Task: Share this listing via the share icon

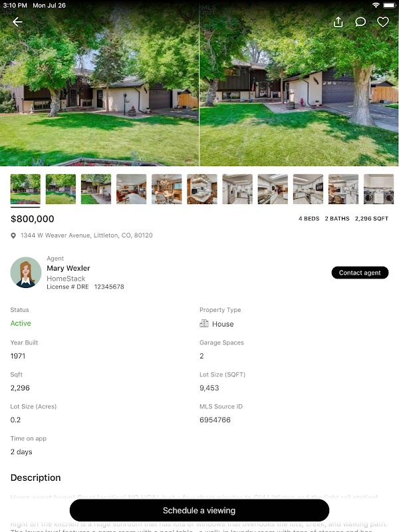Action: pos(338,22)
